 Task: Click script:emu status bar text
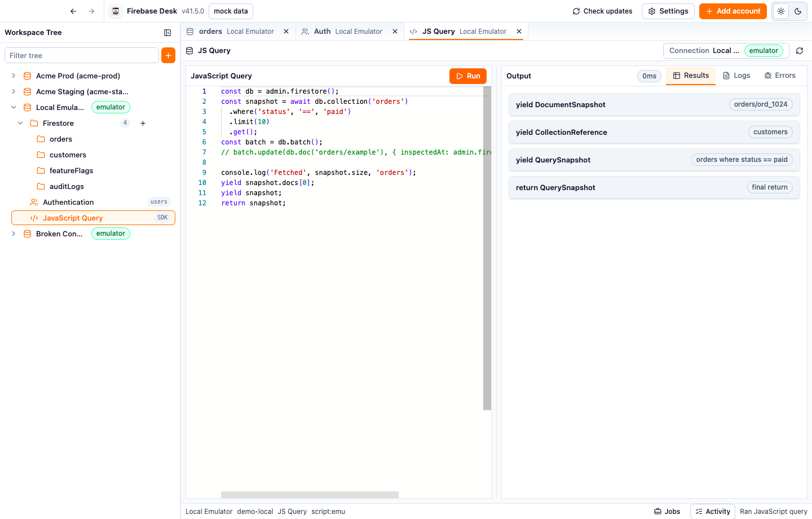point(328,512)
